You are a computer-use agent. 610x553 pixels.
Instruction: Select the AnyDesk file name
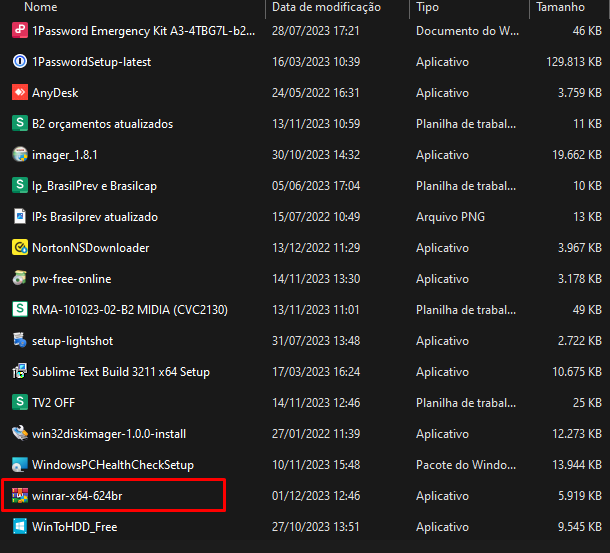click(55, 93)
